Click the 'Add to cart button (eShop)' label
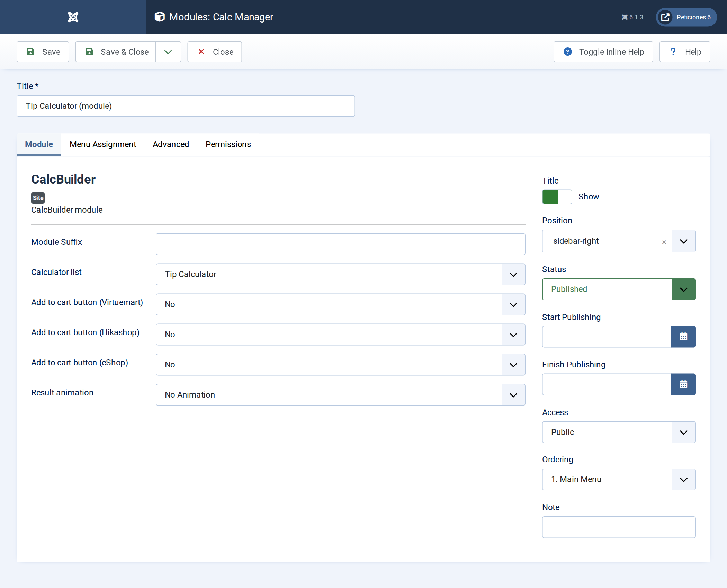Image resolution: width=727 pixels, height=588 pixels. 80,363
